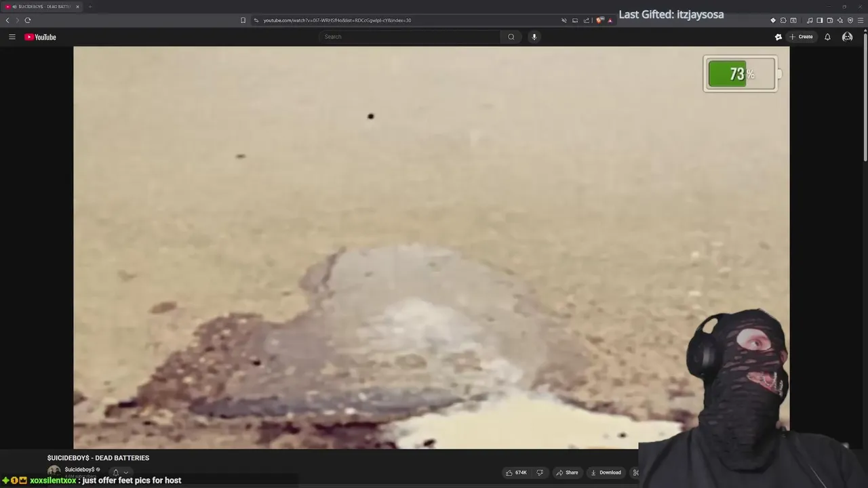Open site settings icon in address bar

pyautogui.click(x=256, y=20)
